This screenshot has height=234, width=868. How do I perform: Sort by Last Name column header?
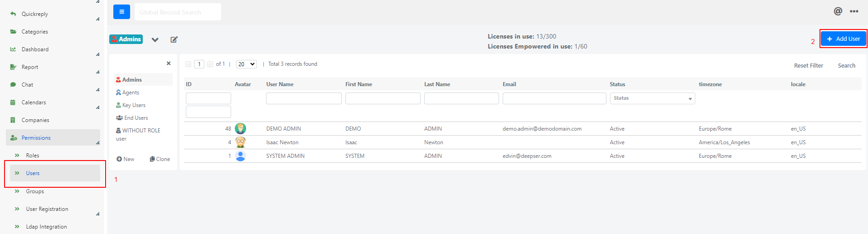pos(437,84)
